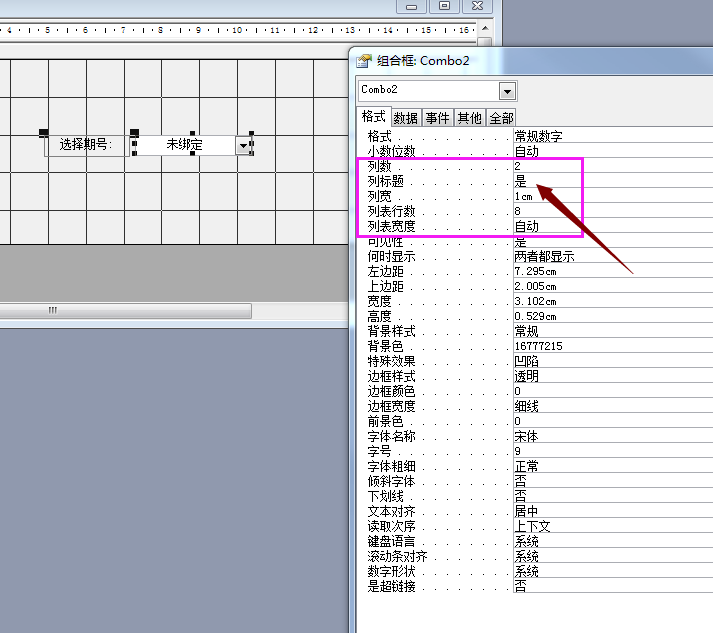
Task: Edit the 滚动条对齐 value 系统
Action: (613, 556)
